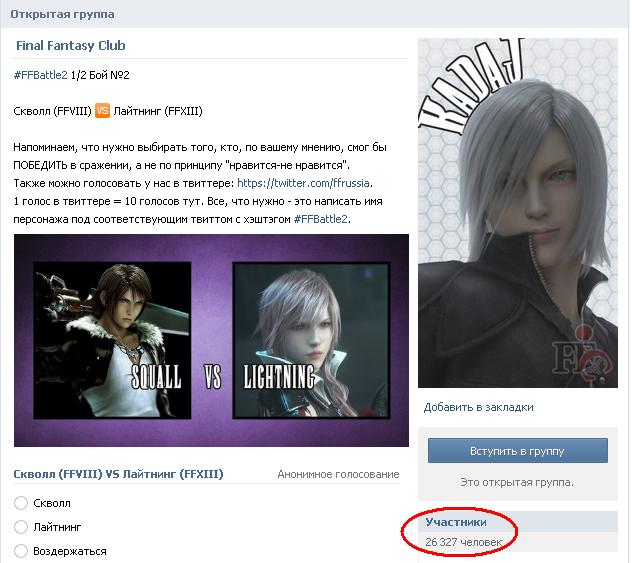Image resolution: width=632 pixels, height=563 pixels.
Task: Click the Вступить в группу button
Action: point(518,451)
